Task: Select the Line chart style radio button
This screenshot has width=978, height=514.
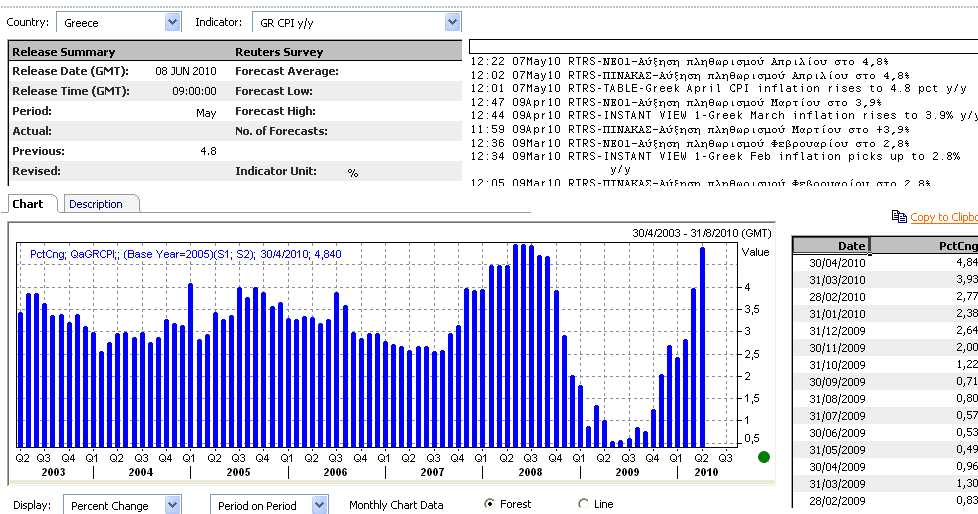Action: click(x=583, y=503)
